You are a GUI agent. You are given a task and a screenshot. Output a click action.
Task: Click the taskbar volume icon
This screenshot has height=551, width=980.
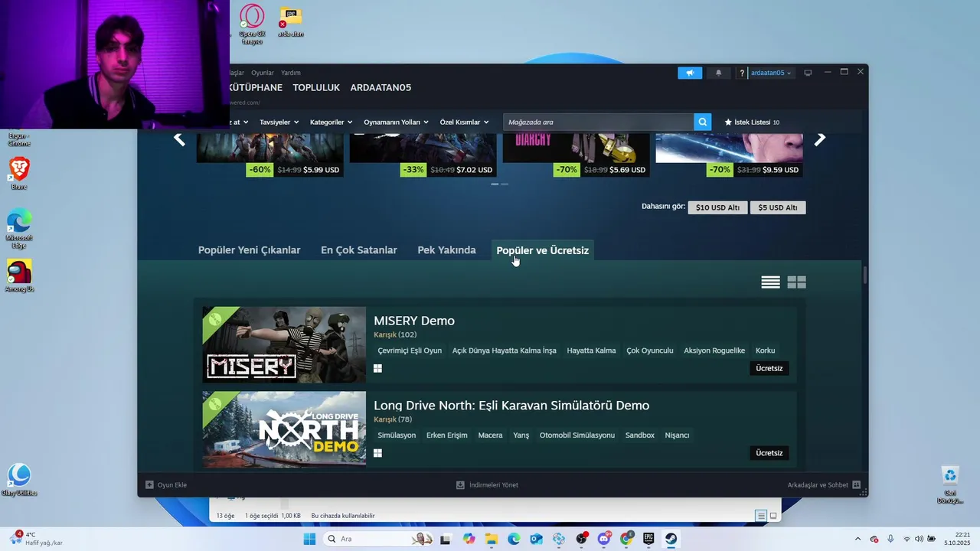click(x=919, y=539)
